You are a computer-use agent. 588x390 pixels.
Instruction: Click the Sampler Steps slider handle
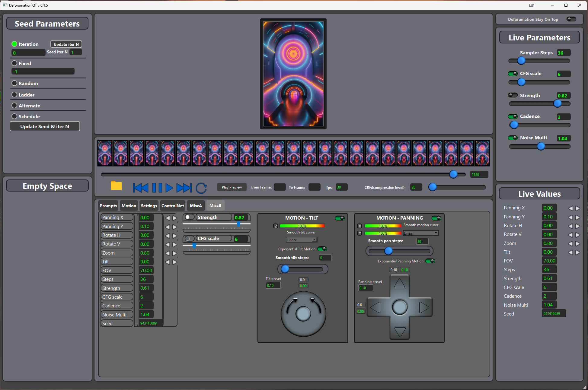click(521, 61)
